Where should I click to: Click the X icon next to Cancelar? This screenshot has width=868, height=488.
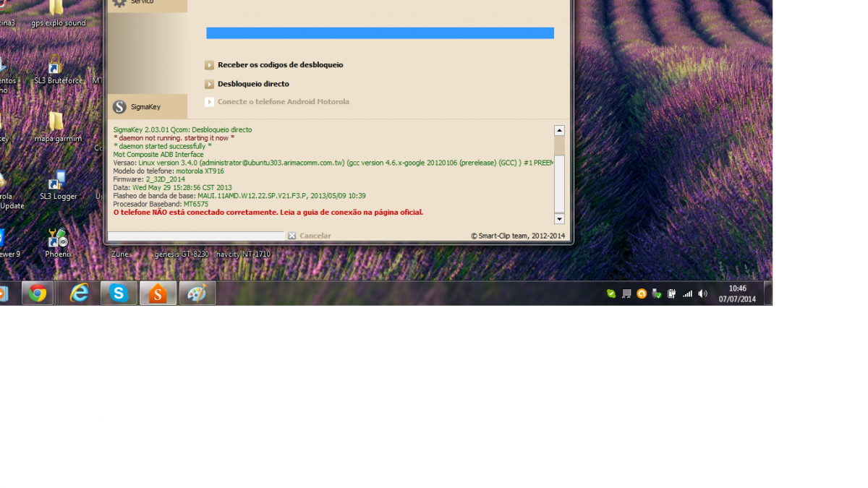pyautogui.click(x=292, y=236)
